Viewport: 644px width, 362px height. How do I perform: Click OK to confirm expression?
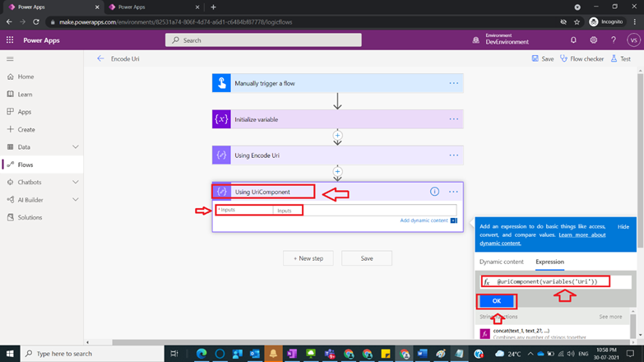pyautogui.click(x=496, y=301)
